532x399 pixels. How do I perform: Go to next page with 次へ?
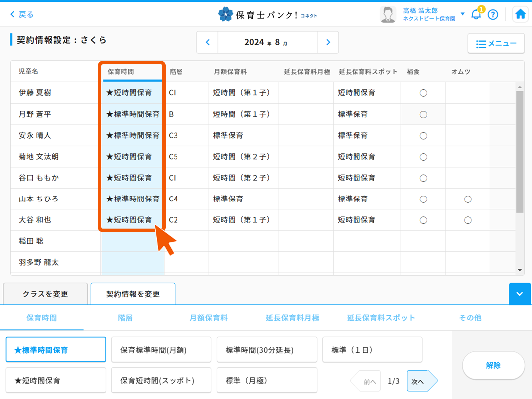point(421,381)
